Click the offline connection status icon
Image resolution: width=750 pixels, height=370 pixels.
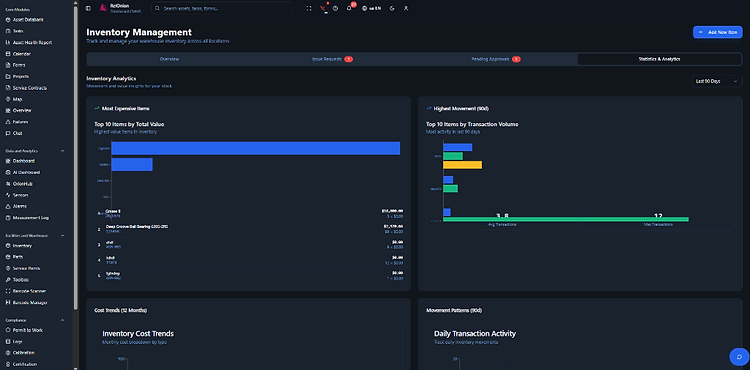pos(323,8)
